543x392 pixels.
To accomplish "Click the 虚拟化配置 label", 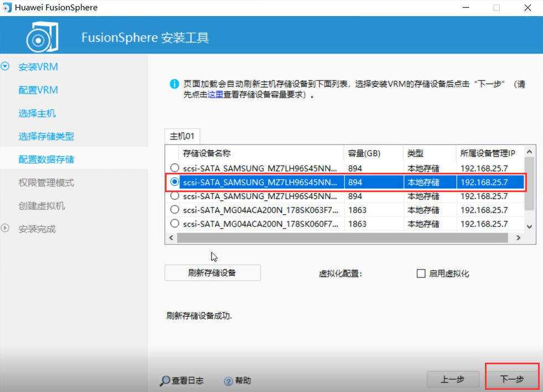I will pyautogui.click(x=340, y=274).
